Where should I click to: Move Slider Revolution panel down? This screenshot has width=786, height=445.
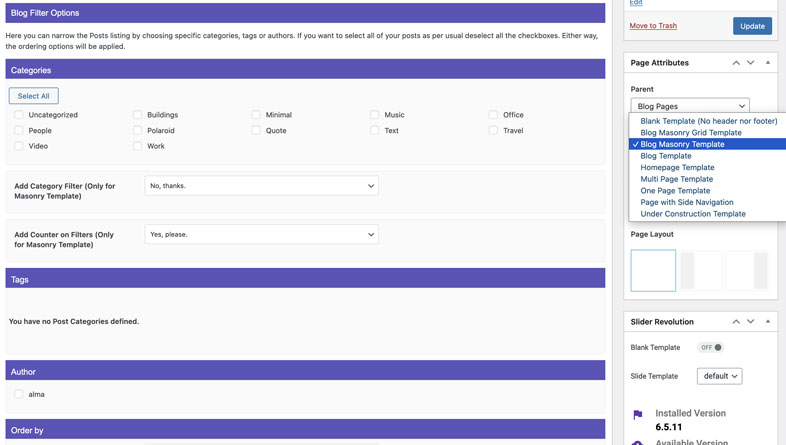pyautogui.click(x=751, y=322)
